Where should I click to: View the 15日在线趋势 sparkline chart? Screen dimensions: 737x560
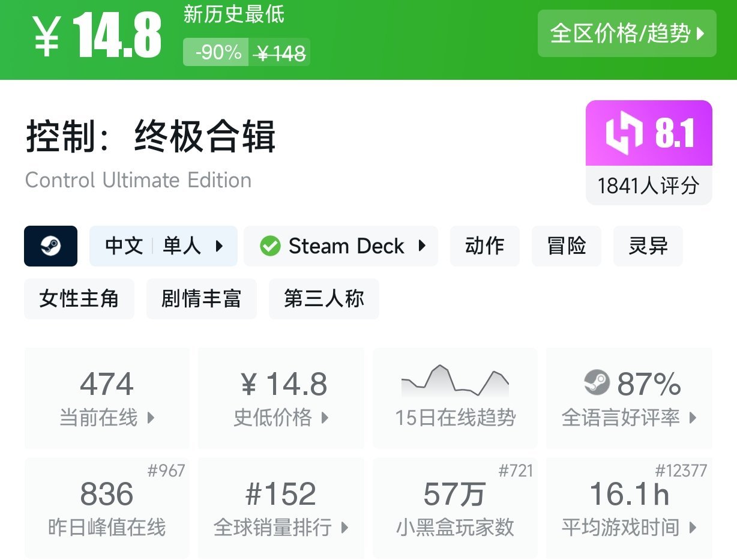click(x=455, y=381)
